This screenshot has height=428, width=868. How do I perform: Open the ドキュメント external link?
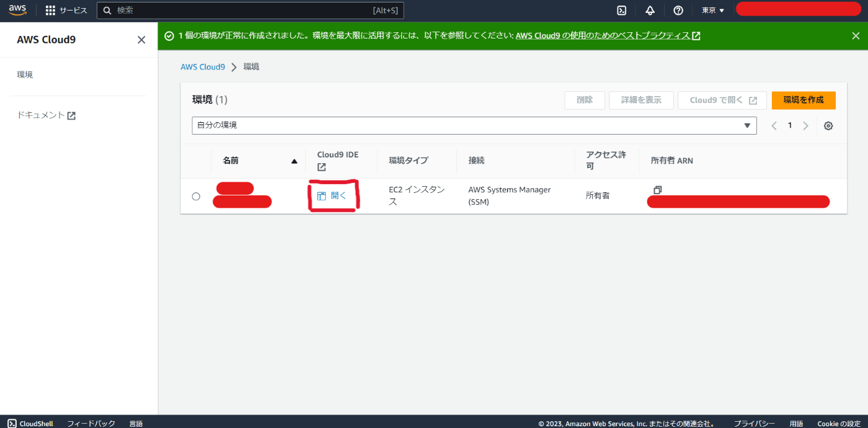click(x=46, y=115)
